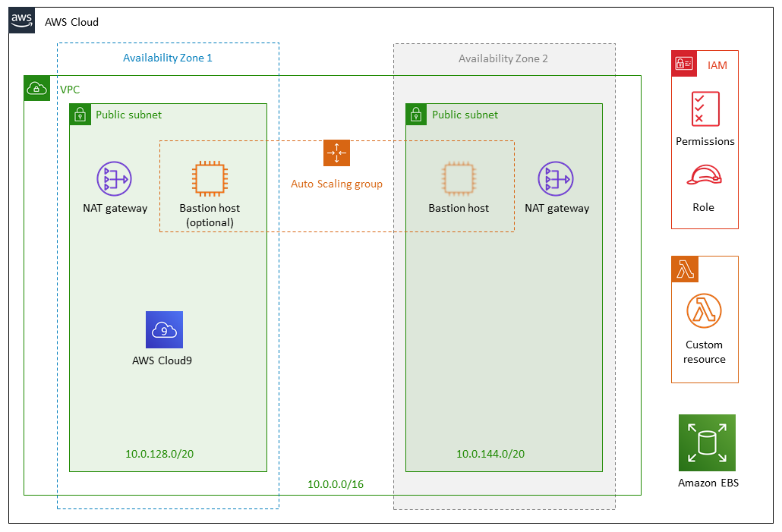Select the AWS Cloud9 icon

pos(164,329)
